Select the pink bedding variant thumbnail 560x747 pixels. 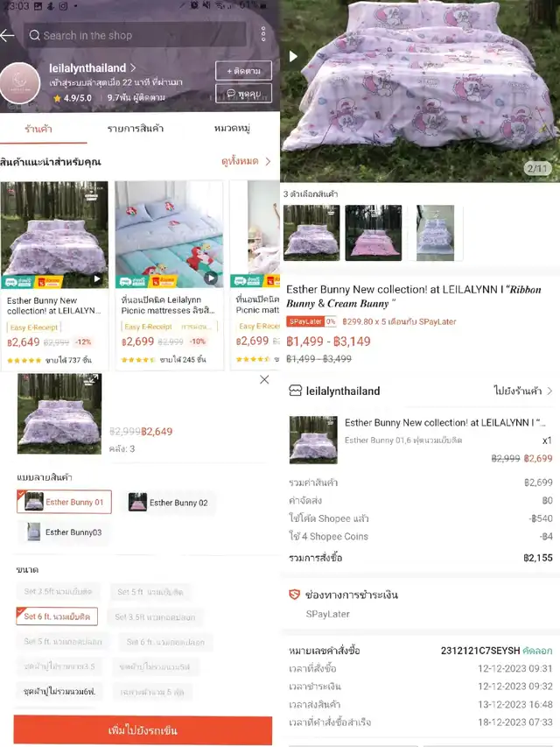point(374,233)
